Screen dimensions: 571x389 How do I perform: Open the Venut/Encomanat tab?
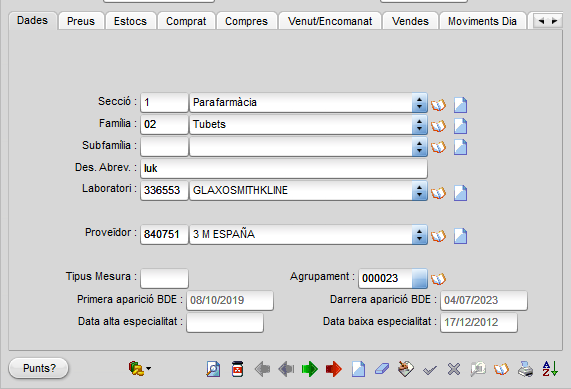coord(330,21)
